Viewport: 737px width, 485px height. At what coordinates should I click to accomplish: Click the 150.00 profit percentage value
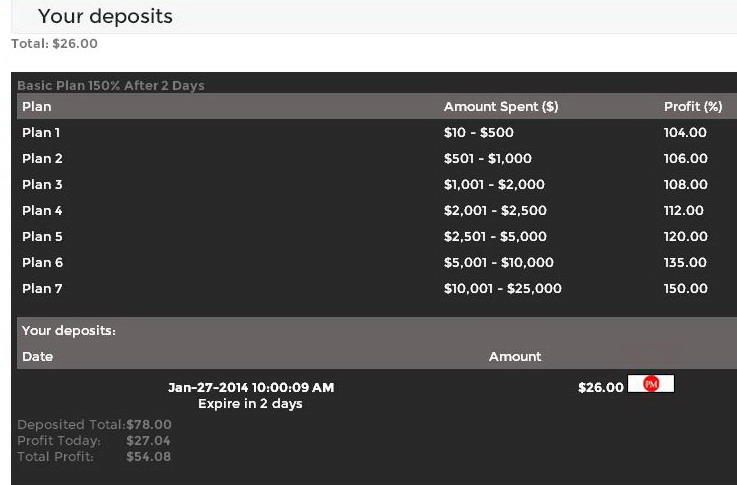tap(685, 288)
